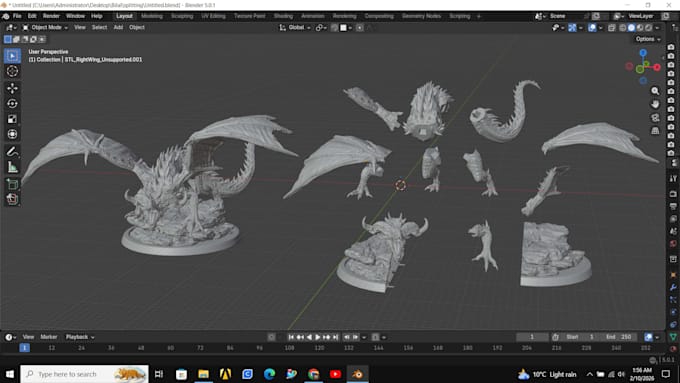Viewport: 680px width, 383px height.
Task: Select the Scale tool
Action: tap(12, 119)
